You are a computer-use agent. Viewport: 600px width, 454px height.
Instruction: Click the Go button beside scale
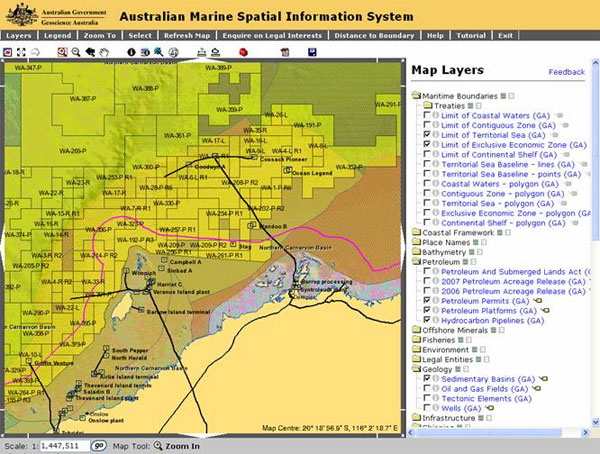pyautogui.click(x=99, y=446)
